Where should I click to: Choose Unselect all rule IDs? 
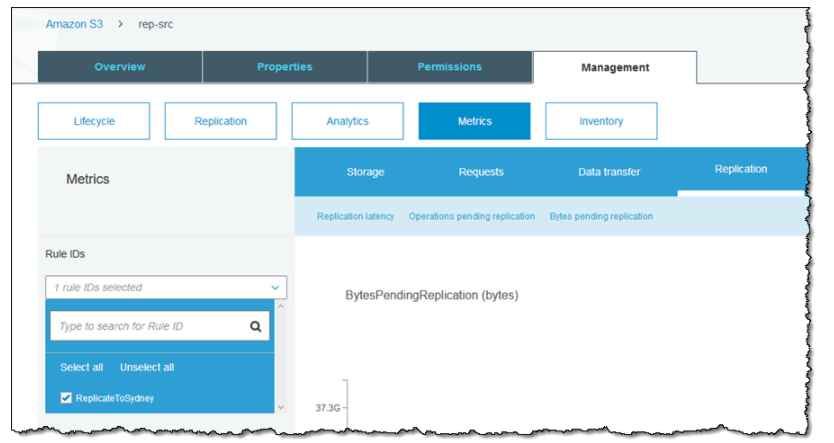click(x=147, y=367)
